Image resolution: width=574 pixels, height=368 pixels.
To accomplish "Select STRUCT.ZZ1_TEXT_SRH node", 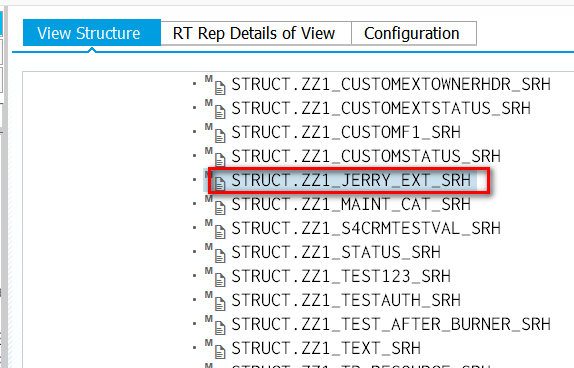I will click(326, 348).
